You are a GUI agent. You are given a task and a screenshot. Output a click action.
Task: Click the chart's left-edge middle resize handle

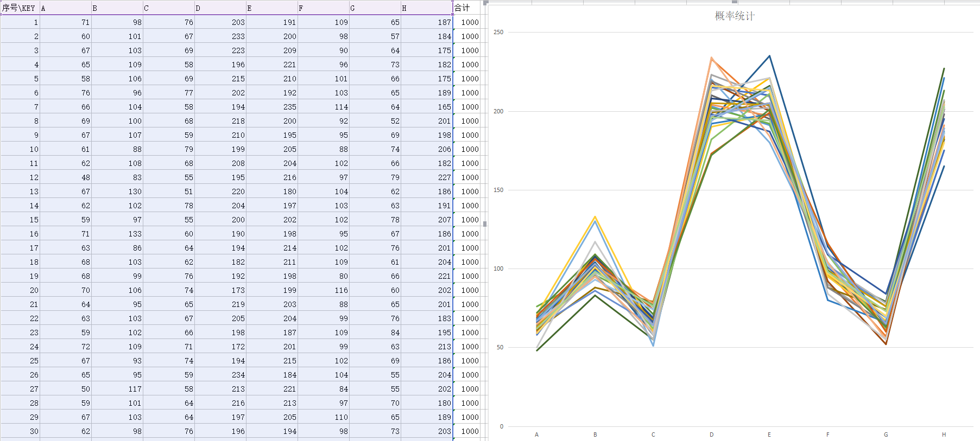(x=485, y=223)
